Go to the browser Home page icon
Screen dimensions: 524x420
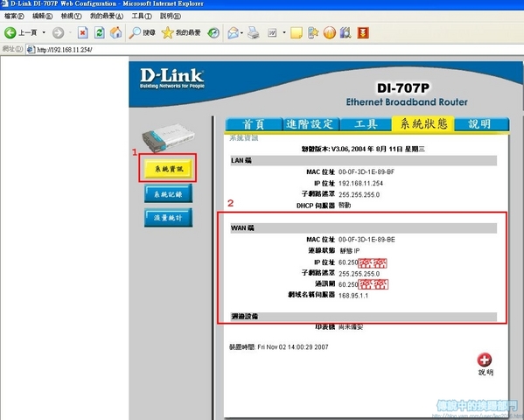116,32
